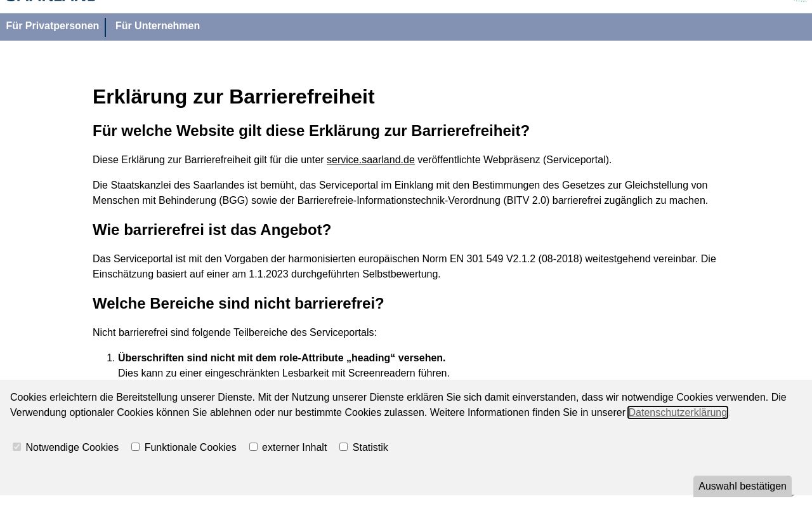The image size is (812, 508).
Task: Open the Datenschutzerklärung link
Action: point(678,413)
